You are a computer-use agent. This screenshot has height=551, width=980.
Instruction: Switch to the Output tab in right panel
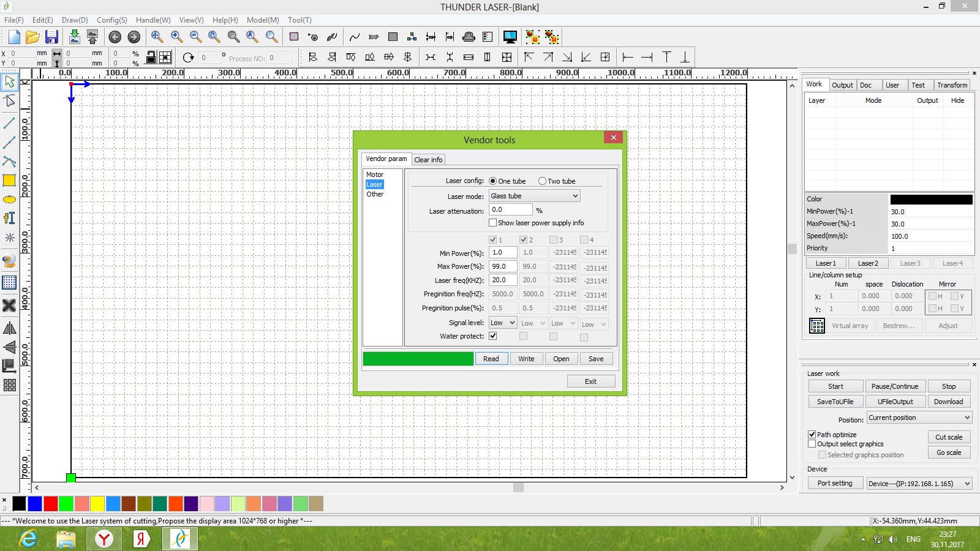point(842,85)
